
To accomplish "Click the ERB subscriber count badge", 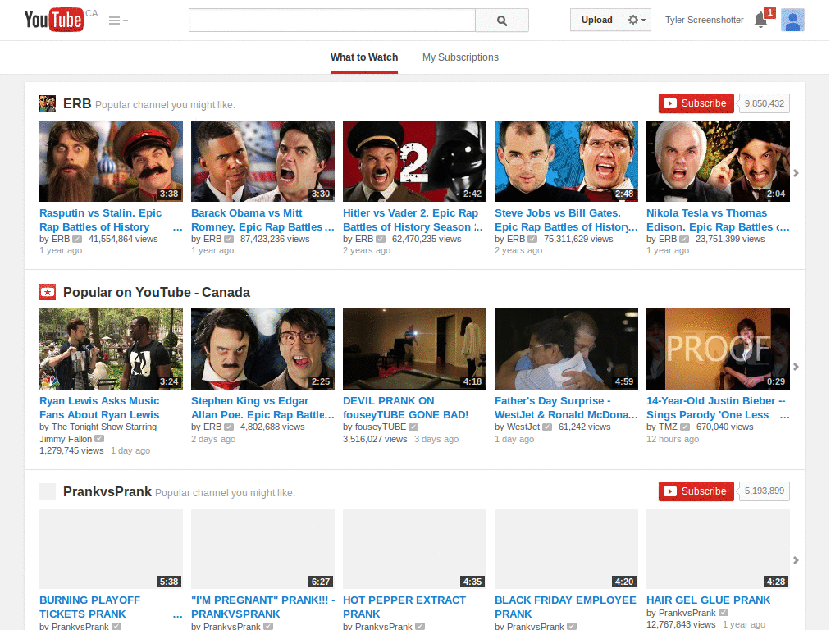I will pyautogui.click(x=763, y=103).
